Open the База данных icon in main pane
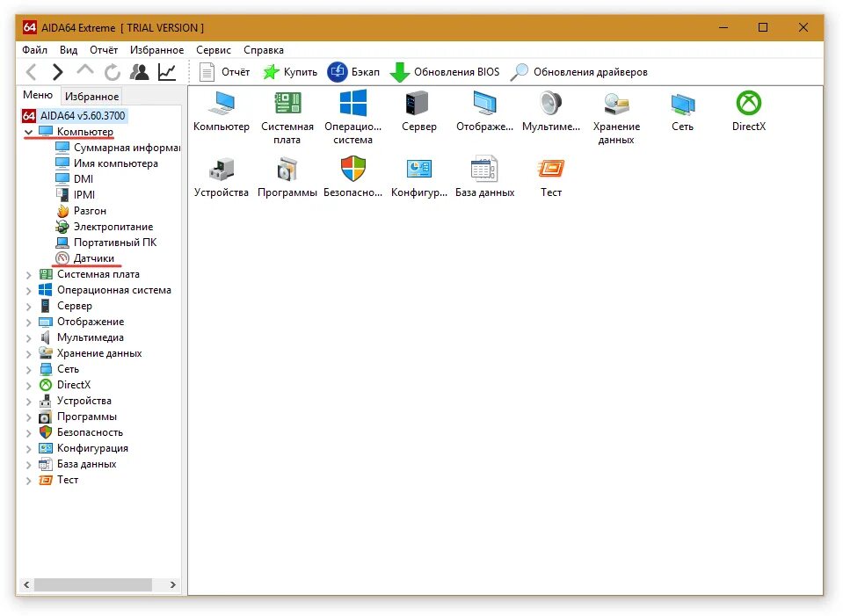 coord(485,170)
